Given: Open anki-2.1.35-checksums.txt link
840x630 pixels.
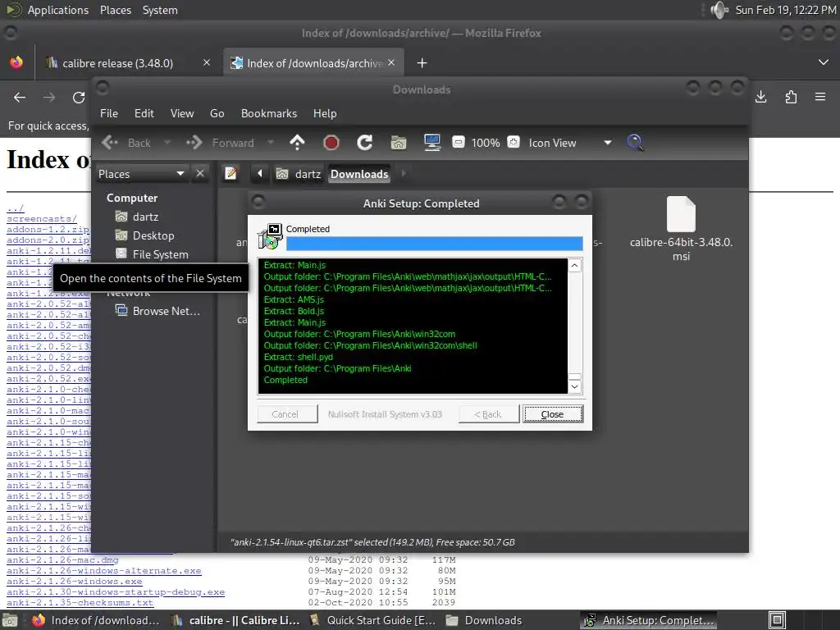Looking at the screenshot, I should coord(80,603).
